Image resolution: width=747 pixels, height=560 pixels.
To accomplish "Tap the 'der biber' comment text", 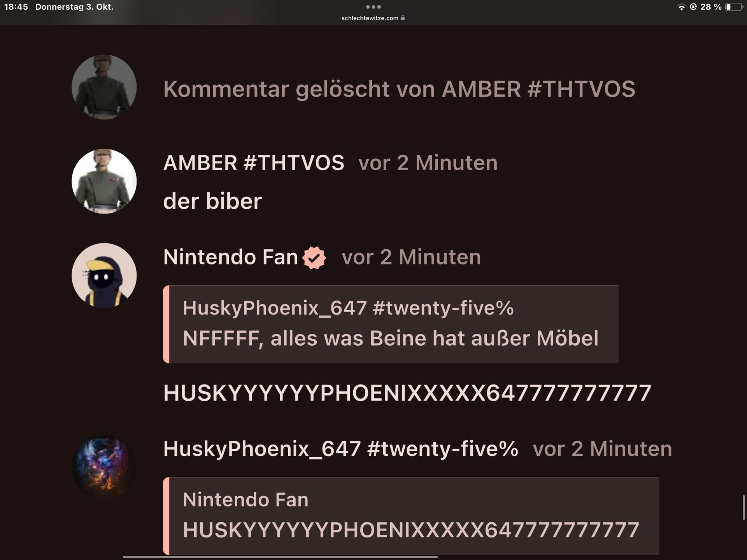I will pos(212,201).
